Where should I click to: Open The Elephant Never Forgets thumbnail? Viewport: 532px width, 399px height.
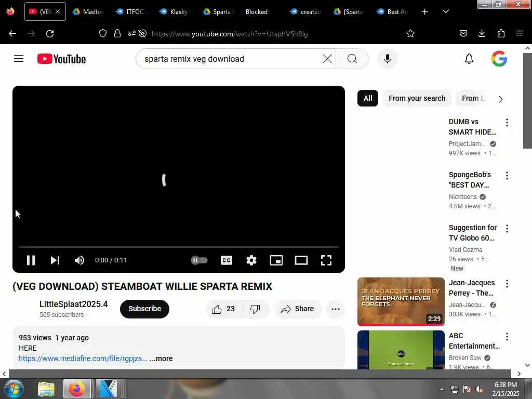pyautogui.click(x=401, y=302)
